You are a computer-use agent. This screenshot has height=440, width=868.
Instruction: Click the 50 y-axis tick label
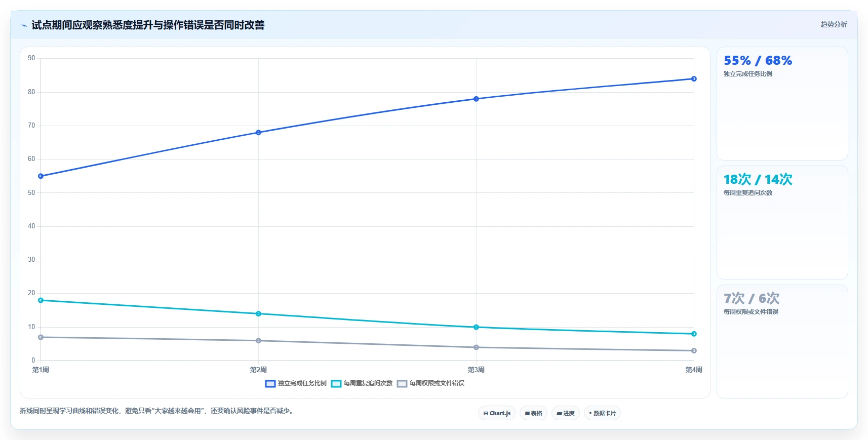pos(31,192)
